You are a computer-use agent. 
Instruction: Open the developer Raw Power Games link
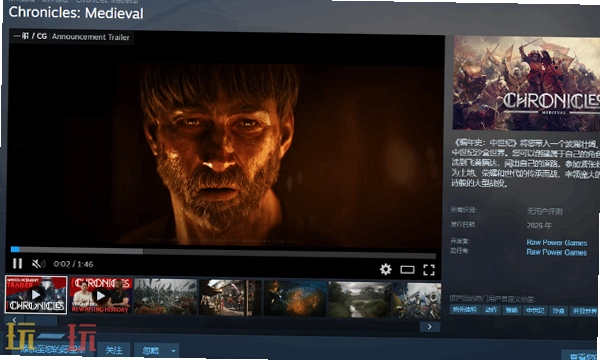556,243
